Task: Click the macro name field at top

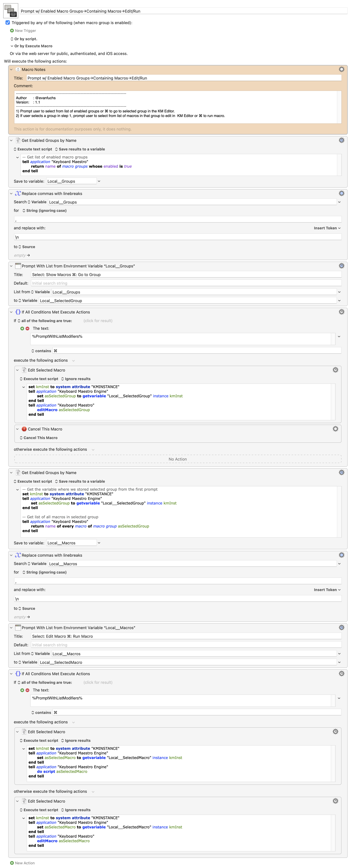Action: click(x=183, y=11)
